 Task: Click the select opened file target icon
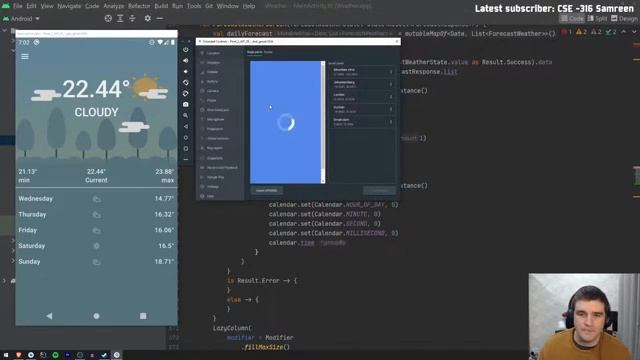tap(108, 18)
